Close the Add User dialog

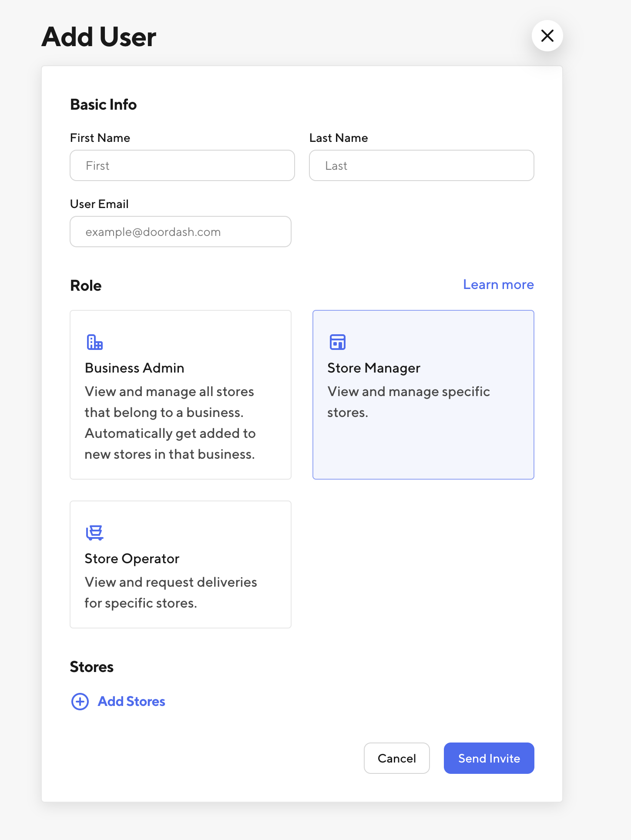[547, 36]
